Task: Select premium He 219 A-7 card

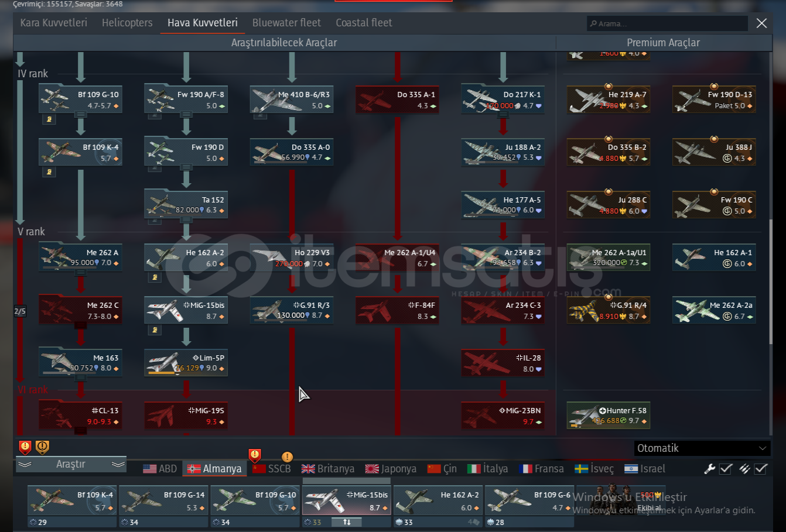Action: 609,99
